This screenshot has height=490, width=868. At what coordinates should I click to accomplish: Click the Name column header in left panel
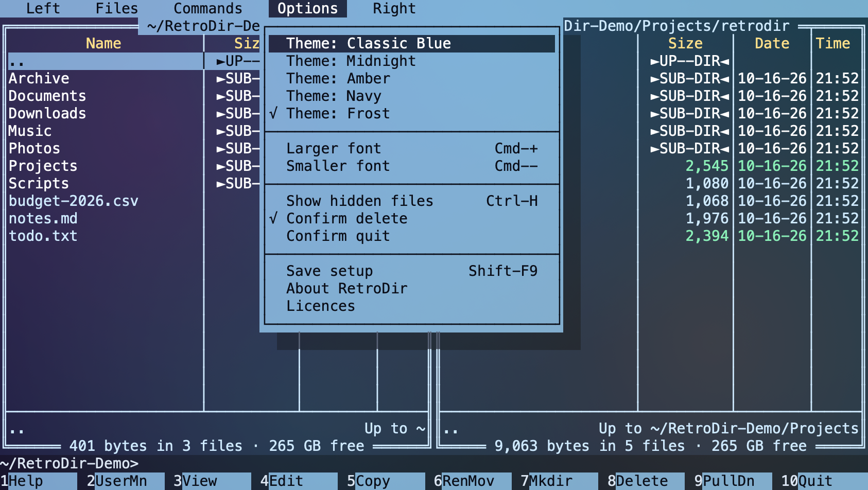[103, 44]
